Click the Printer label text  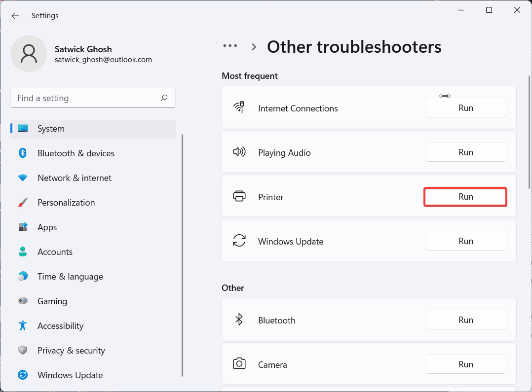click(271, 197)
